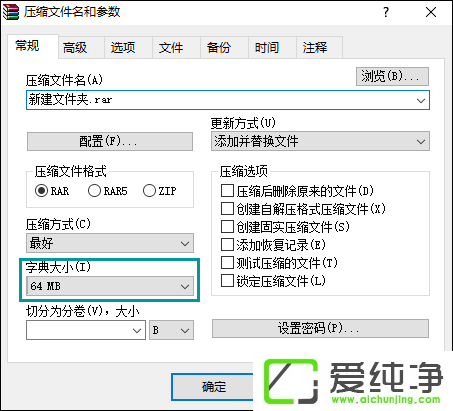
Task: Click the archive name field 新建文件夹.rar
Action: tap(228, 100)
